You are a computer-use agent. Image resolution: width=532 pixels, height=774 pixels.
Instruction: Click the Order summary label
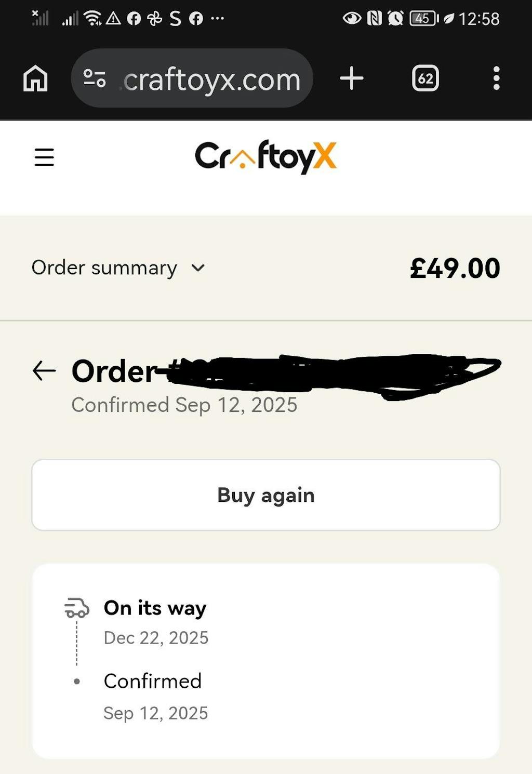click(104, 268)
